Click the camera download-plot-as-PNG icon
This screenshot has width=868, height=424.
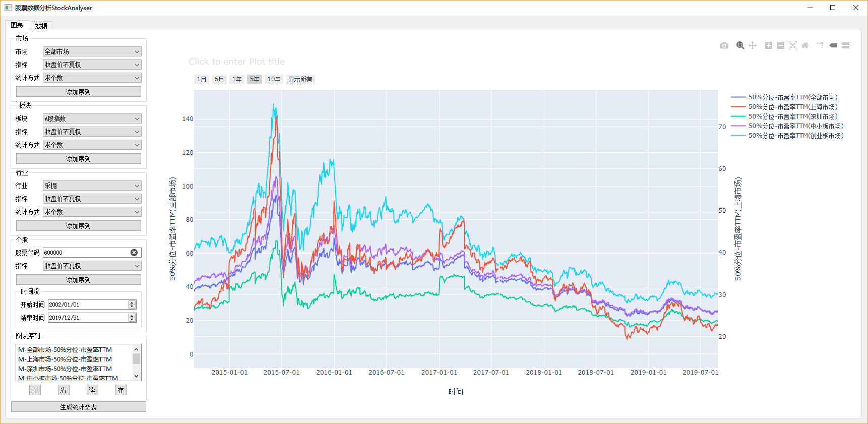(x=724, y=45)
